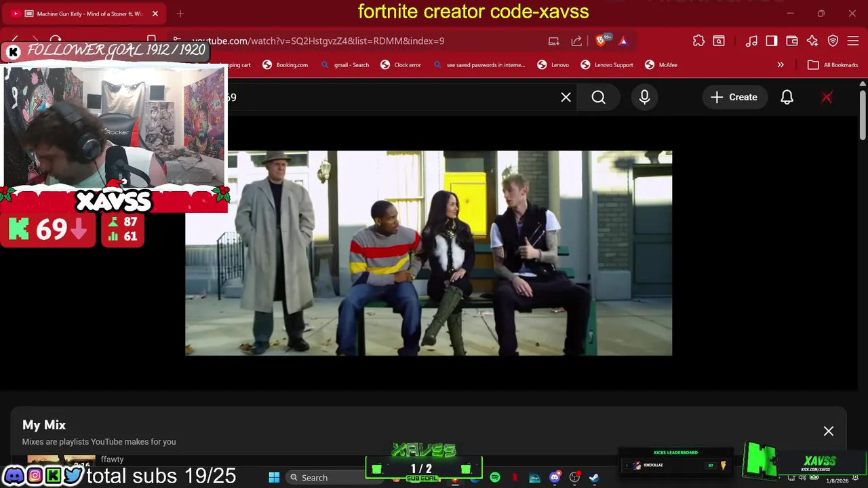This screenshot has height=488, width=868.
Task: Open the Windows Start menu
Action: (x=274, y=478)
